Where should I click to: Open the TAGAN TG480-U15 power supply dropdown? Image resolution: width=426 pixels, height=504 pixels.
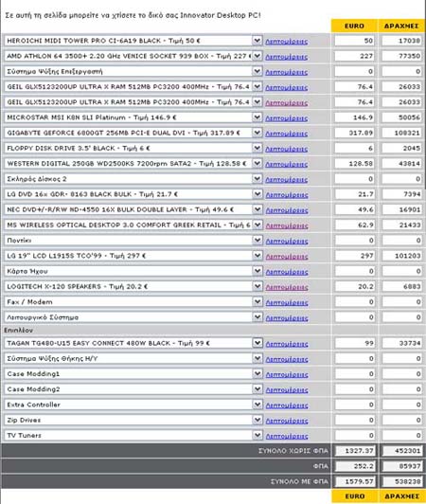coord(133,343)
